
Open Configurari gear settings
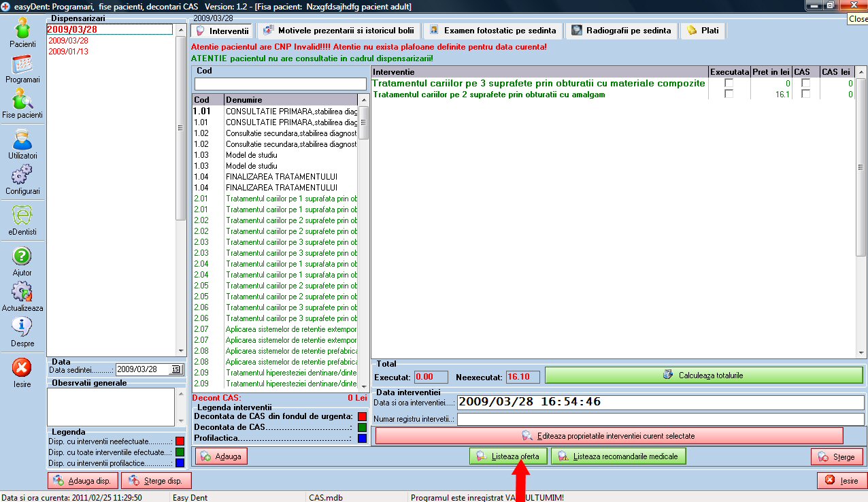(x=22, y=180)
